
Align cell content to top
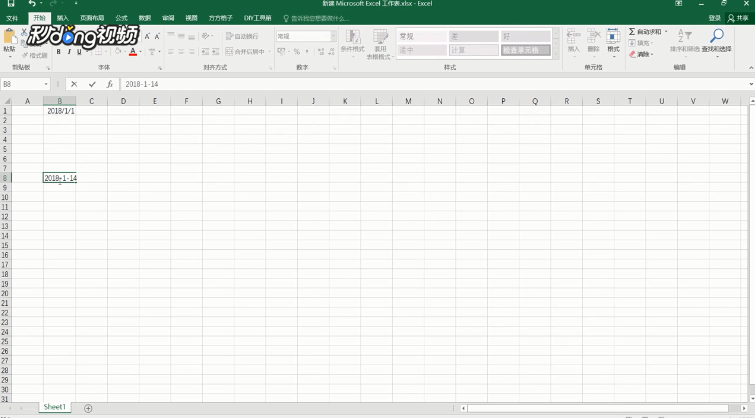point(170,36)
